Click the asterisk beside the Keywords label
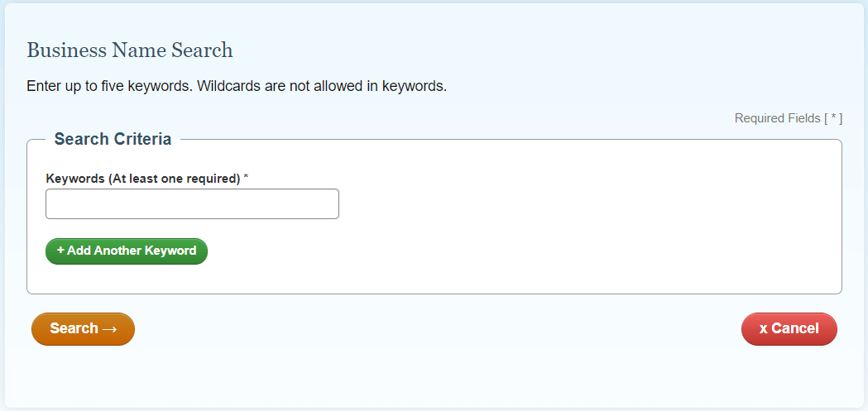 point(246,178)
